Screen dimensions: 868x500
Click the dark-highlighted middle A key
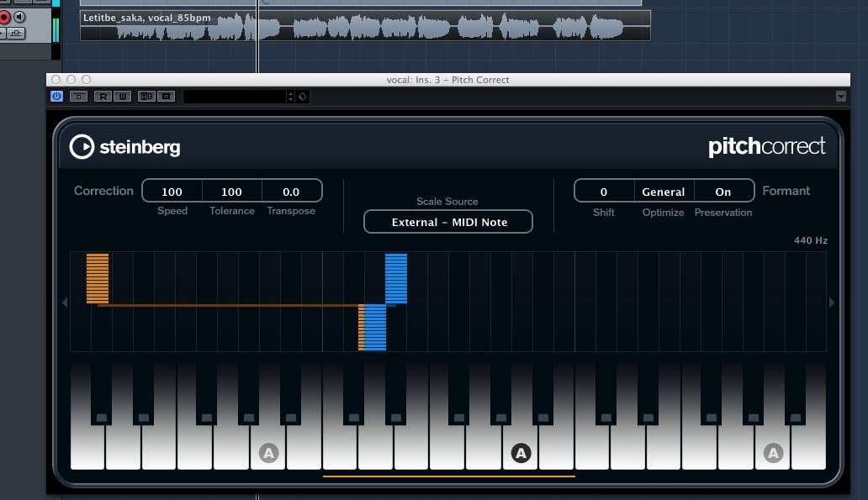click(x=521, y=454)
